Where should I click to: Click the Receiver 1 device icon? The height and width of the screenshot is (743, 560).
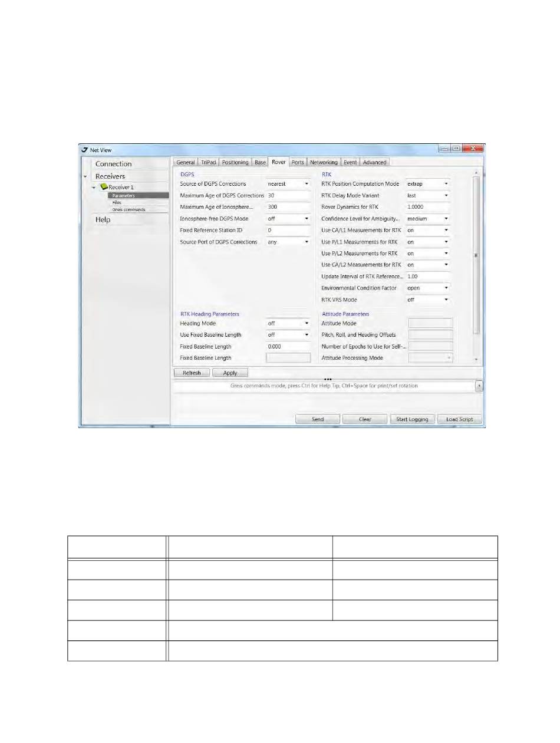coord(103,187)
